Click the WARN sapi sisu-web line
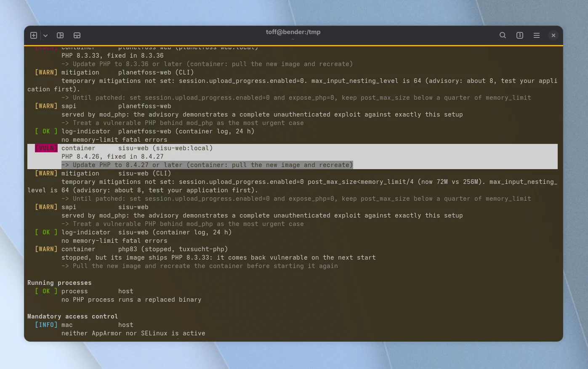 (92, 207)
